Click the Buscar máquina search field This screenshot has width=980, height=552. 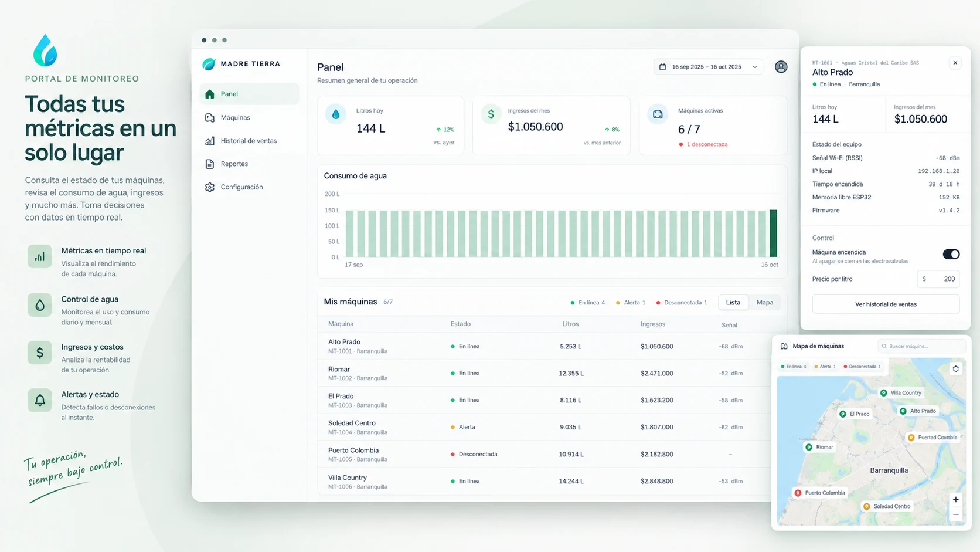click(921, 346)
